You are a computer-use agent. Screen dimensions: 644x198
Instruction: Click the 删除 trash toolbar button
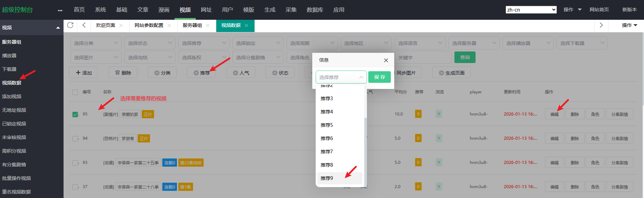(123, 73)
